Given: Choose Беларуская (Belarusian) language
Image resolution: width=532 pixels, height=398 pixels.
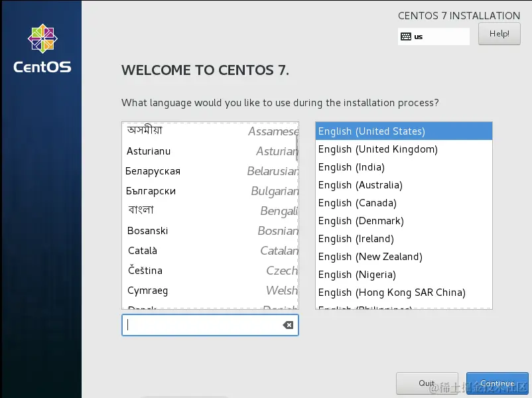Looking at the screenshot, I should (x=210, y=171).
